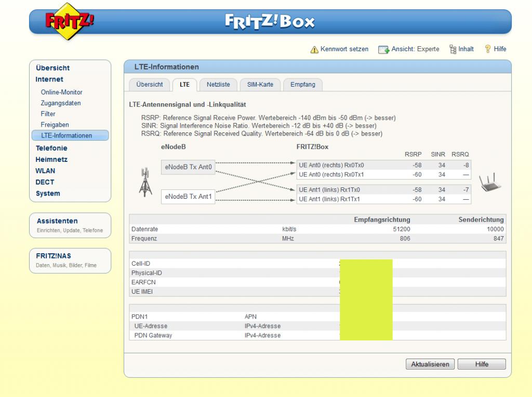Click the warning icon beside Kennwort setzen
This screenshot has width=532, height=397.
314,49
